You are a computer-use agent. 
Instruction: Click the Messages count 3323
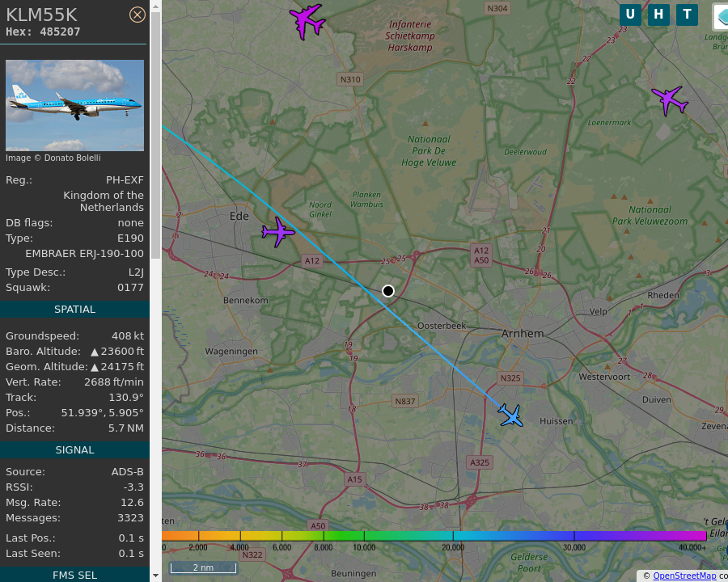(130, 517)
